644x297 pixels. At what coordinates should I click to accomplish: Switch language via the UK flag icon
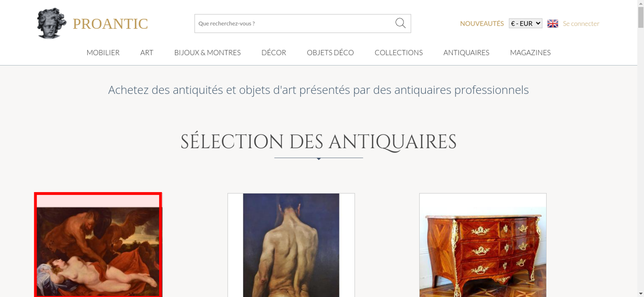point(553,23)
